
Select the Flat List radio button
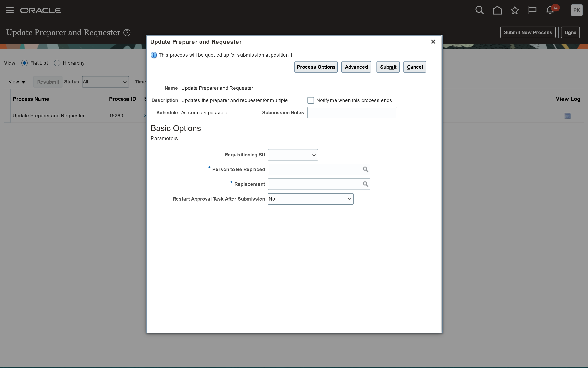(x=24, y=63)
